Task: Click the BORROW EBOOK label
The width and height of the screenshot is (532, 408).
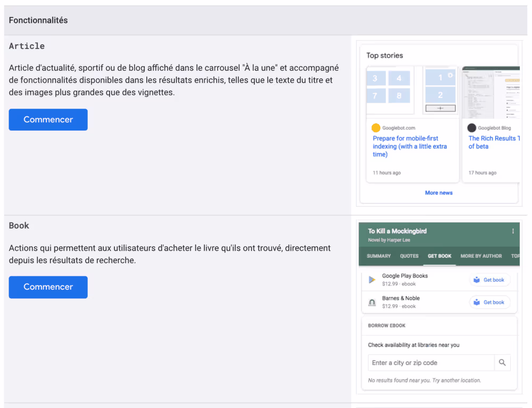Action: (387, 325)
